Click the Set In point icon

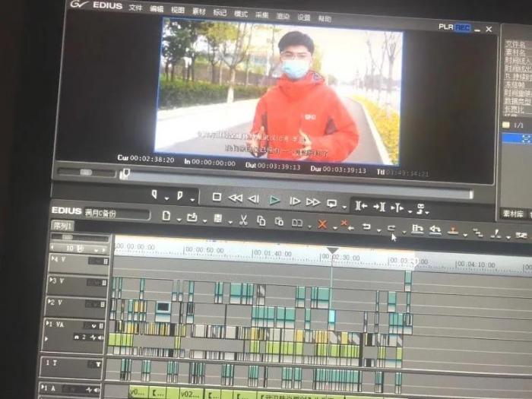click(x=154, y=195)
